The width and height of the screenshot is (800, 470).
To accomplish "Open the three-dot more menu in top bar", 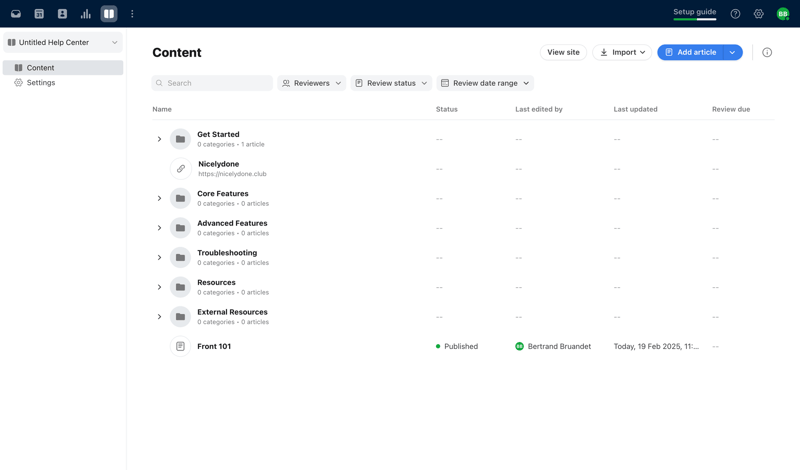I will (x=132, y=14).
